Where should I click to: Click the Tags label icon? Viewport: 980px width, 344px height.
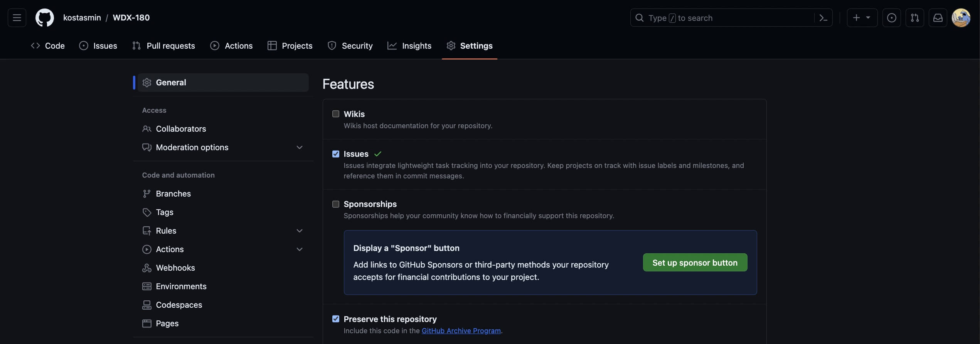pyautogui.click(x=147, y=212)
